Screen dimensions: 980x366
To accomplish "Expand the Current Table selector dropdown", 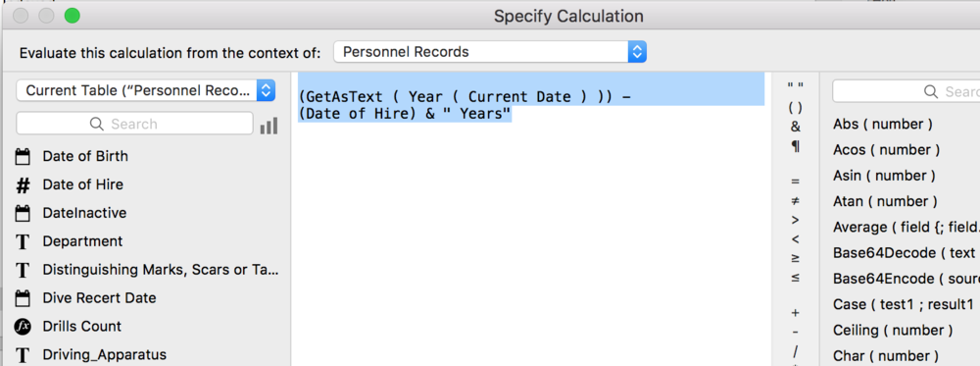I will [x=146, y=90].
